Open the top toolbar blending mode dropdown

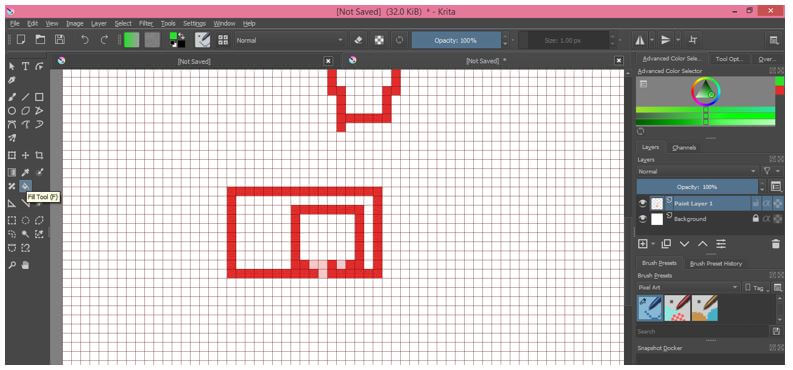[289, 40]
